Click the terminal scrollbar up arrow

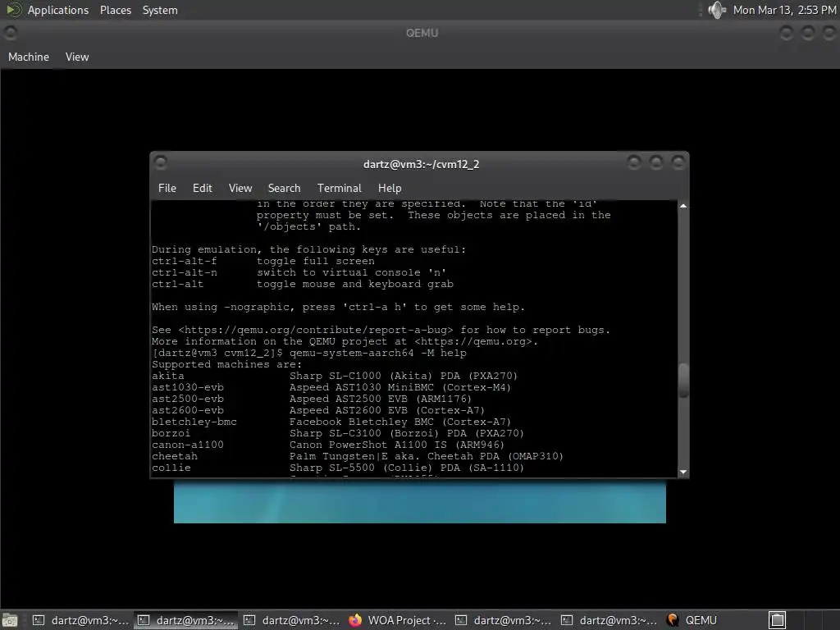tap(683, 206)
